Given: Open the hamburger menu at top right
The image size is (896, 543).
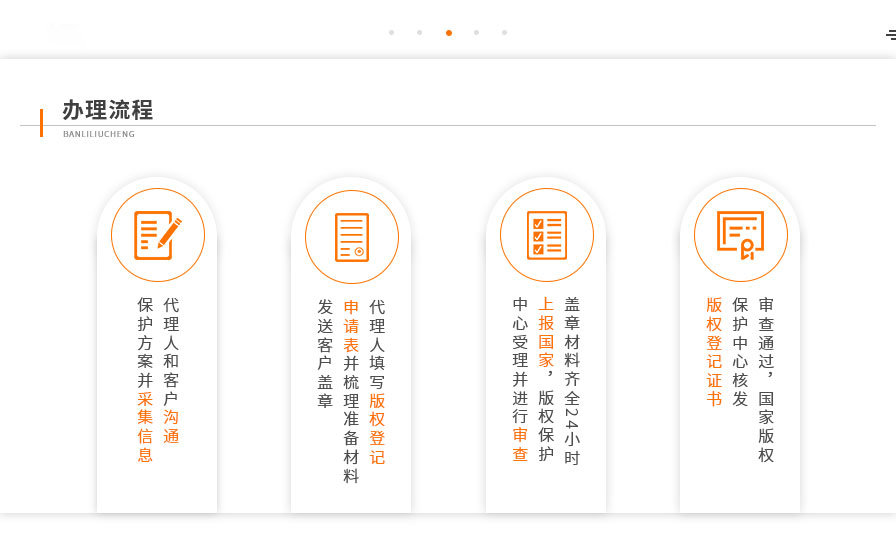Looking at the screenshot, I should tap(890, 35).
